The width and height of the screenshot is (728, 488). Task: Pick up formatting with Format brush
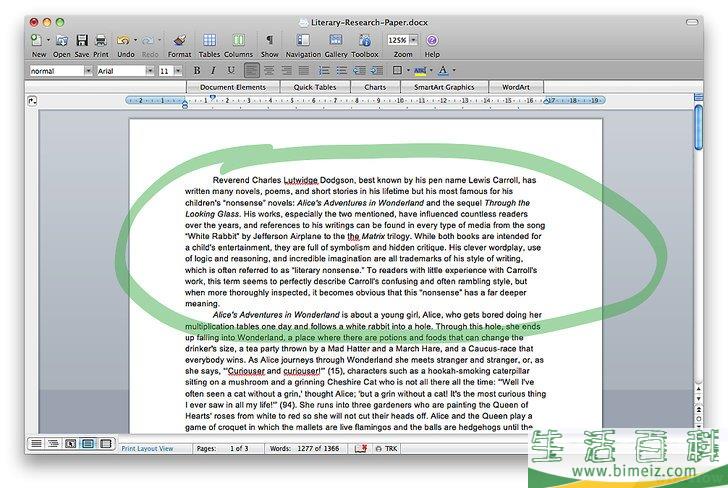(x=179, y=40)
